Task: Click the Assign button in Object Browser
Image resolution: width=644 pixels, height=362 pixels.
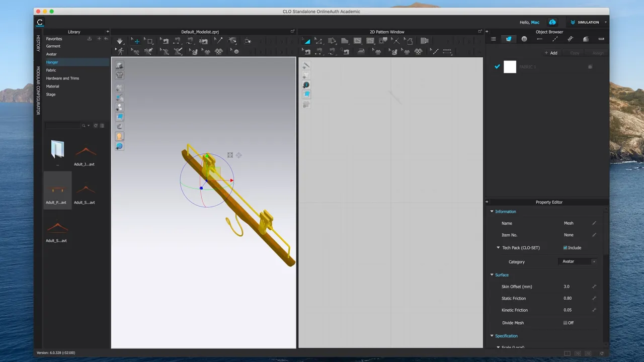Action: pos(598,53)
